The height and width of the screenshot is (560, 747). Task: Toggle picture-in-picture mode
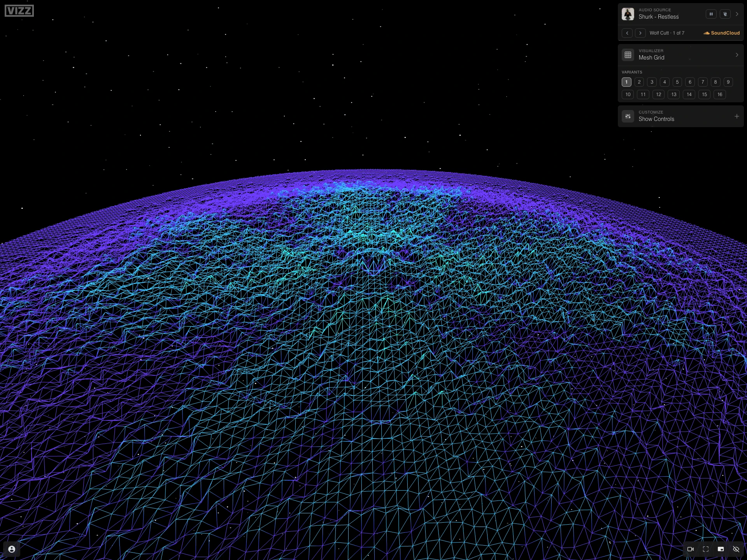(721, 549)
